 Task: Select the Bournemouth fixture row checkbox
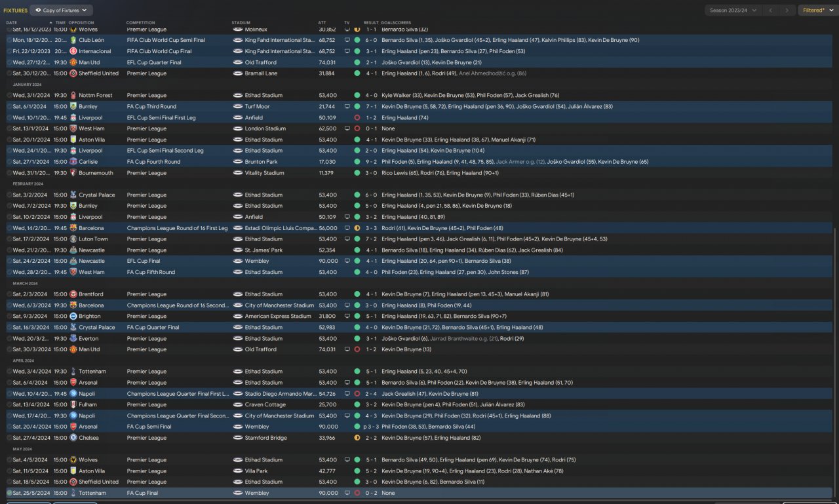[9, 173]
